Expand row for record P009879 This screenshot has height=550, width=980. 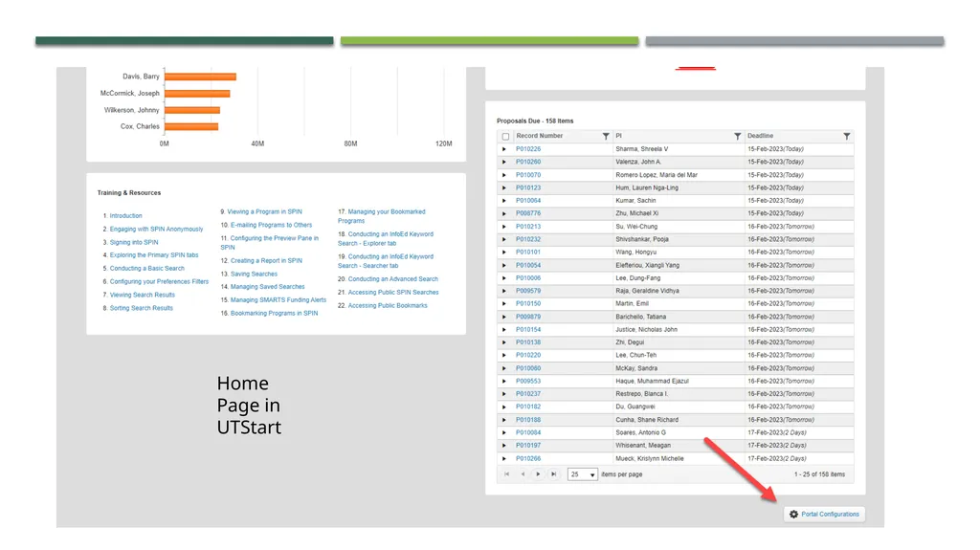[504, 317]
